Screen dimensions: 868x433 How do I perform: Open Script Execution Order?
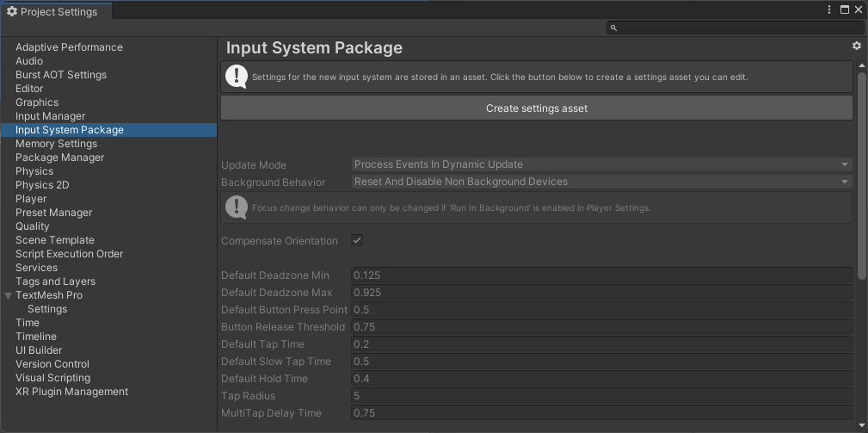[69, 254]
